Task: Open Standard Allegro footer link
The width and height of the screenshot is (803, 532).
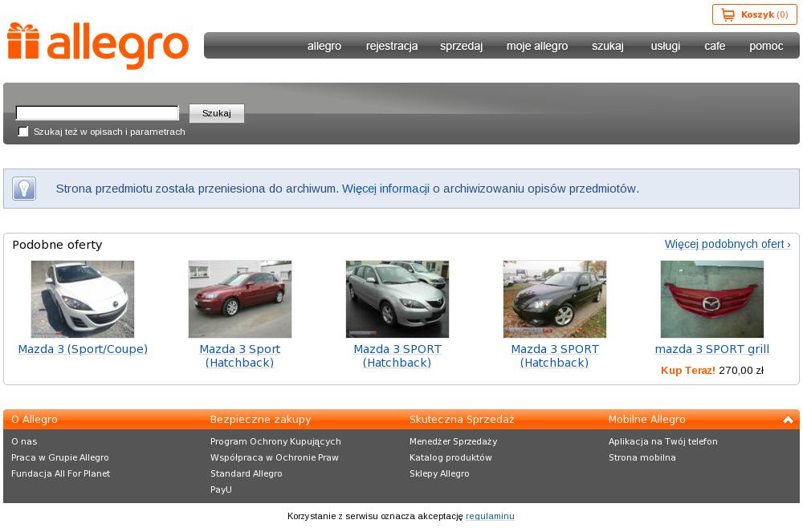Action: click(247, 473)
